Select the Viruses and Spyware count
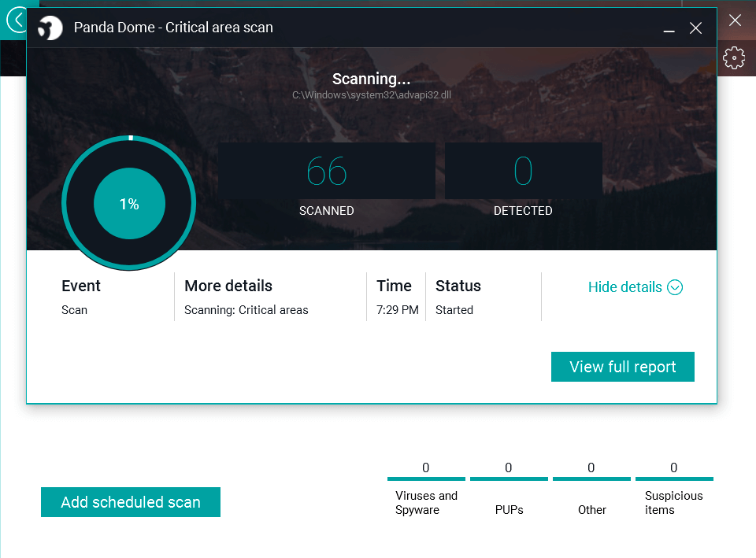Image resolution: width=756 pixels, height=558 pixels. [x=426, y=468]
